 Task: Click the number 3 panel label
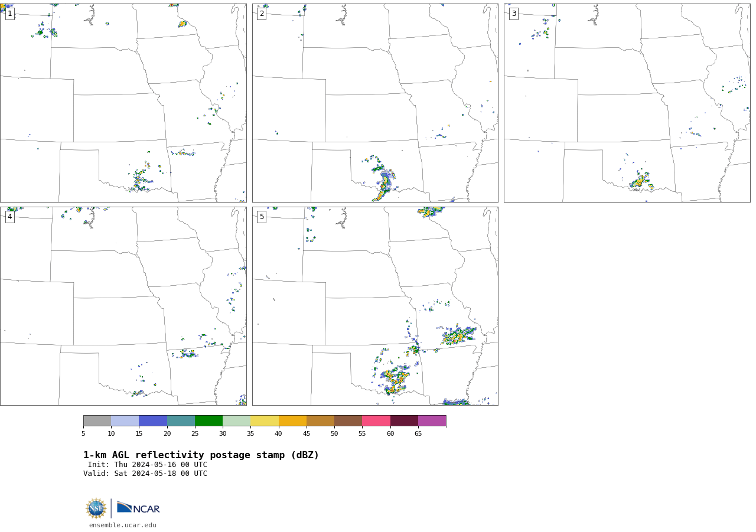pyautogui.click(x=514, y=14)
